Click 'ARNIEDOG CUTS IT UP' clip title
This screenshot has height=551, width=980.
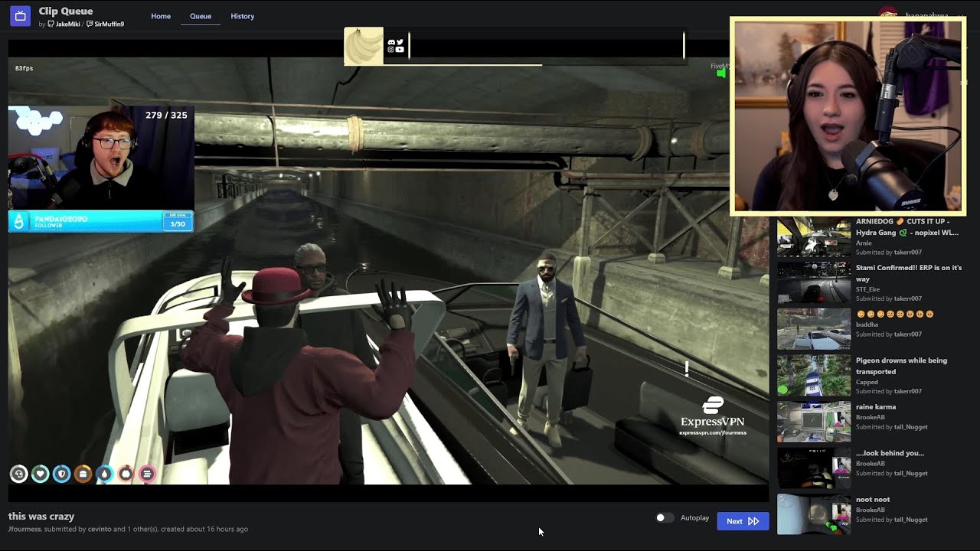point(907,227)
